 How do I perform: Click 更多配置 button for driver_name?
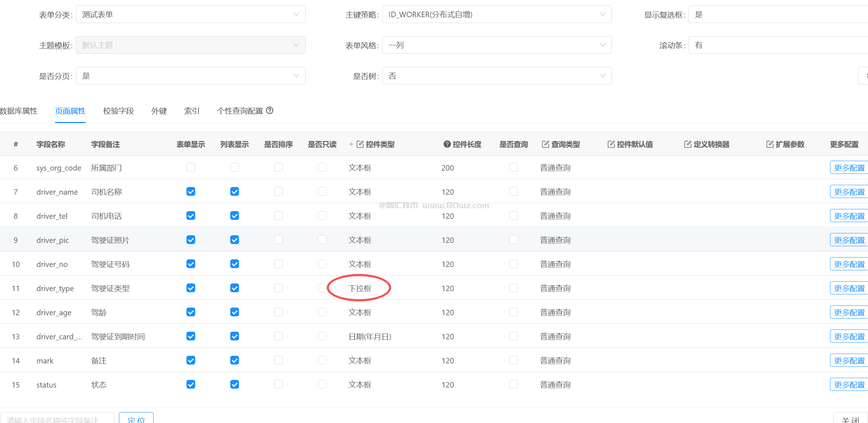849,192
